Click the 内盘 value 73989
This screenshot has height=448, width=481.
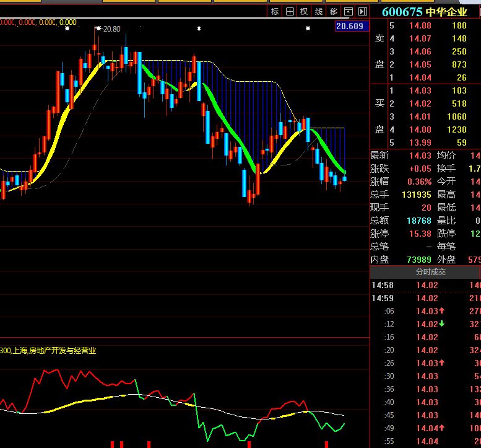click(419, 260)
